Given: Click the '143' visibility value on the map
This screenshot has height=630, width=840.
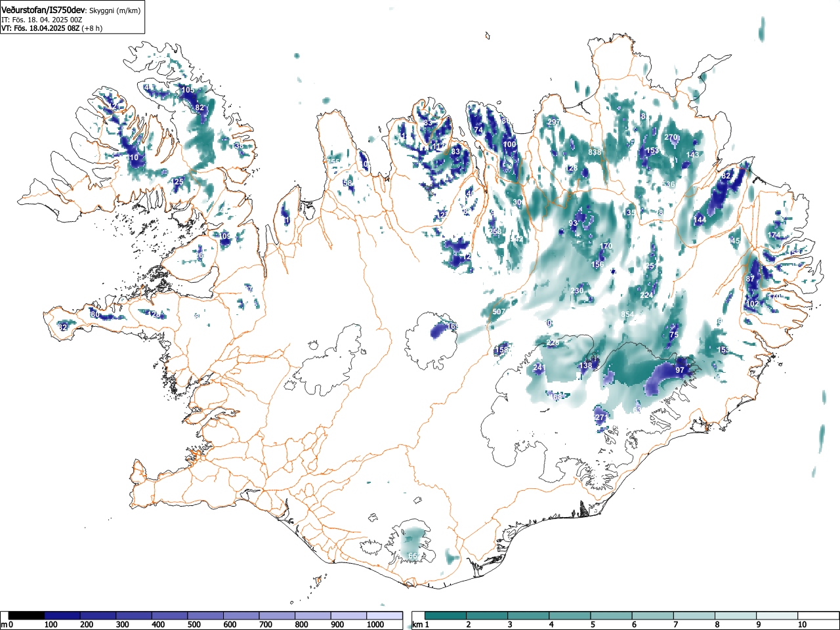Looking at the screenshot, I should (693, 155).
